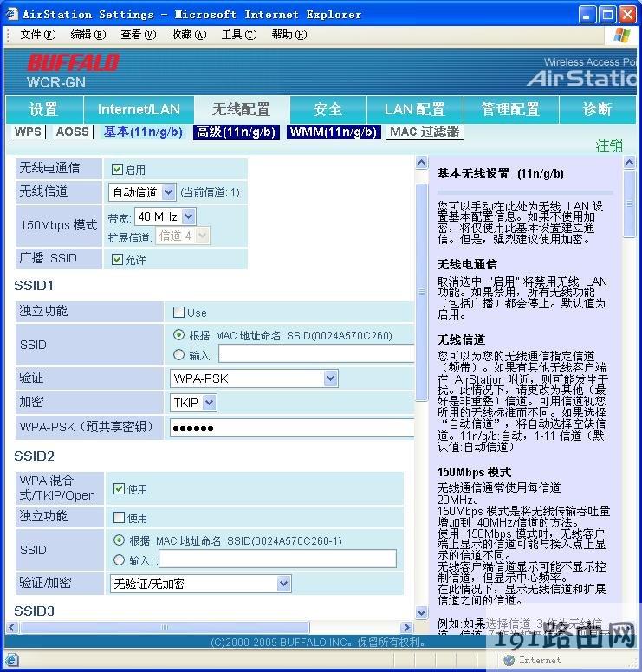Click the settings pane vertical scrollbar thumb

point(422,293)
